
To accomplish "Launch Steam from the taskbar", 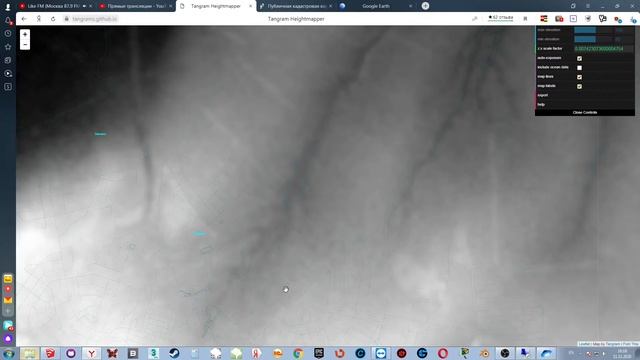I will (x=174, y=353).
